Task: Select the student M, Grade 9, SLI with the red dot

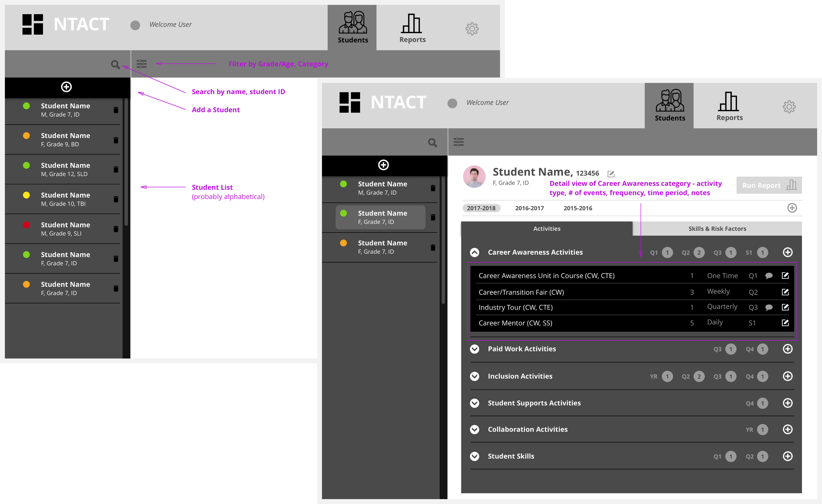Action: 63,229
